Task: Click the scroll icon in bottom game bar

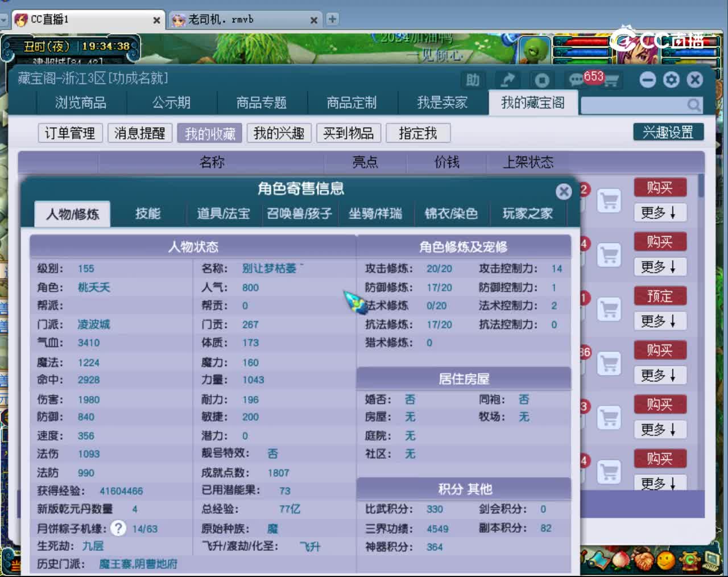Action: [600, 560]
